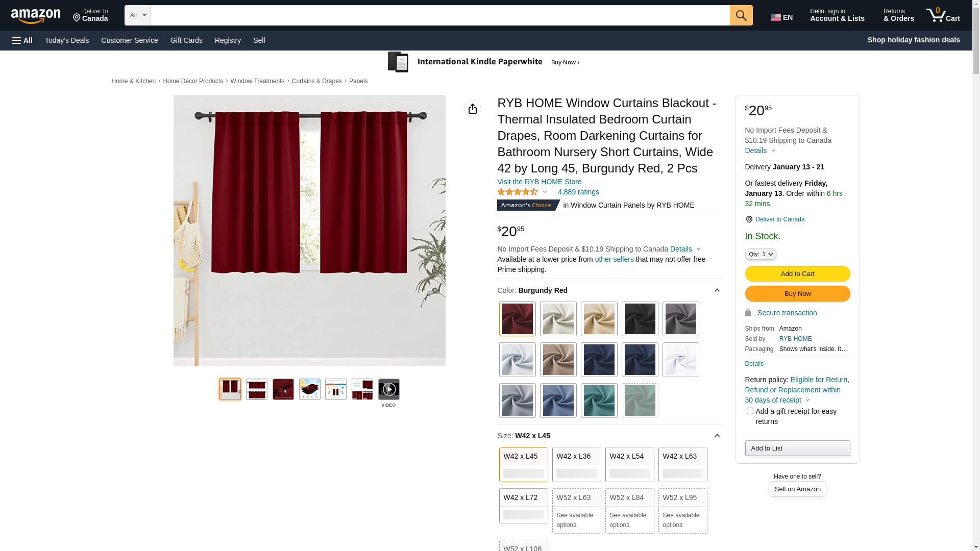This screenshot has width=980, height=551.
Task: Visit the RYB HOME Store link
Action: 539,182
